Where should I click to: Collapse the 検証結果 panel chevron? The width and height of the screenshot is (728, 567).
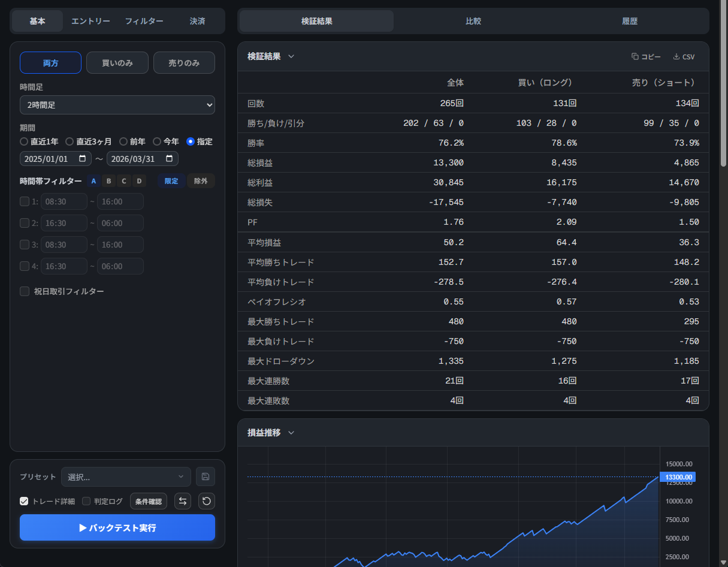291,56
